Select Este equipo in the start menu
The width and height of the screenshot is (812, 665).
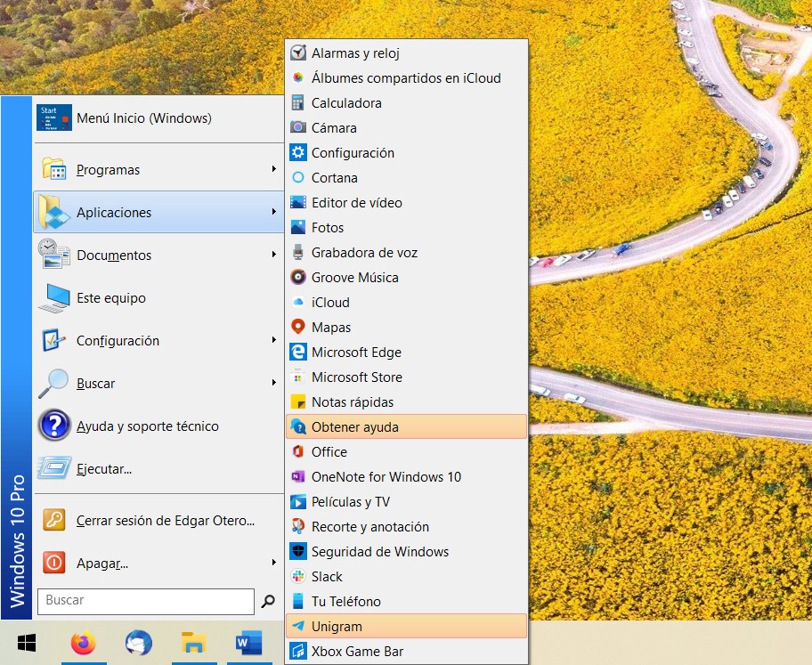pyautogui.click(x=111, y=298)
